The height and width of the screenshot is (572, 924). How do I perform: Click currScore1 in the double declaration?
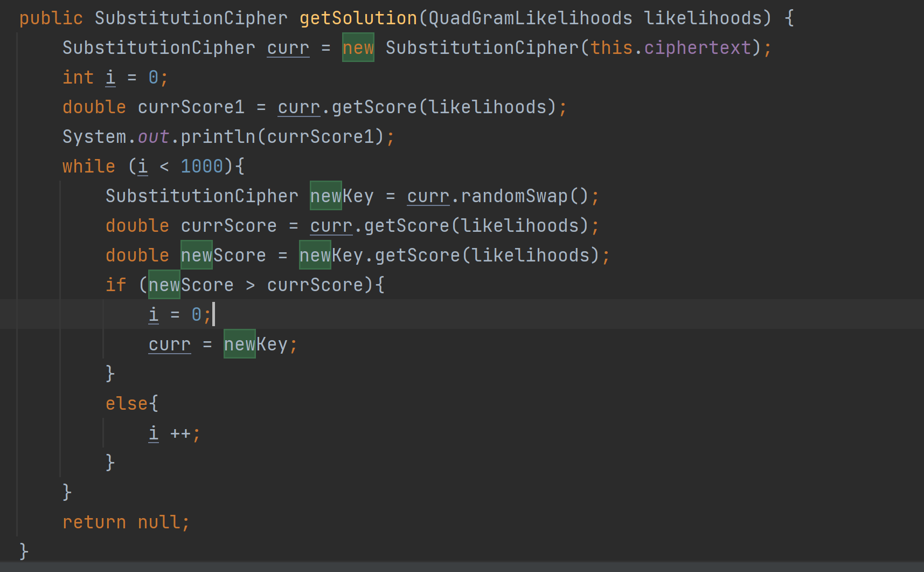click(x=191, y=107)
